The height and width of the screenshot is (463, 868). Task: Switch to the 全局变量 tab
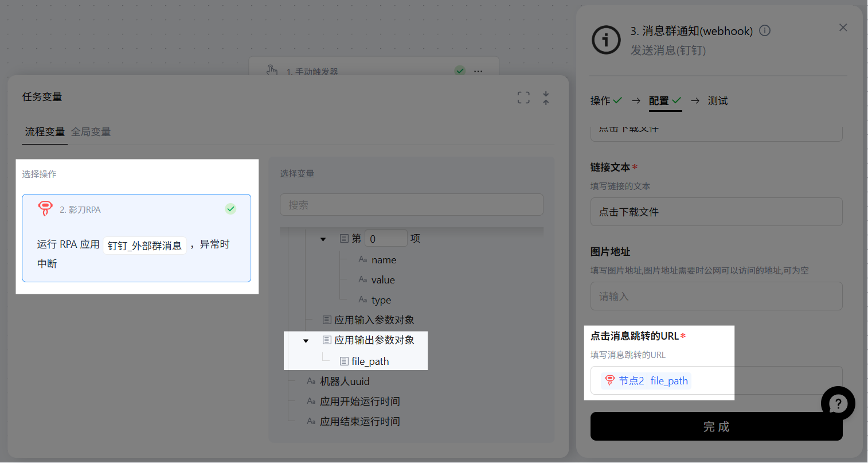tap(91, 132)
